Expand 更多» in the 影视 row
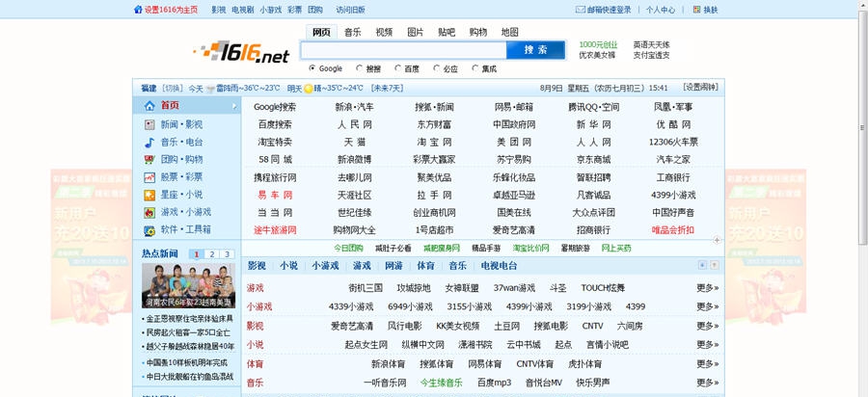868x397 pixels. click(708, 326)
